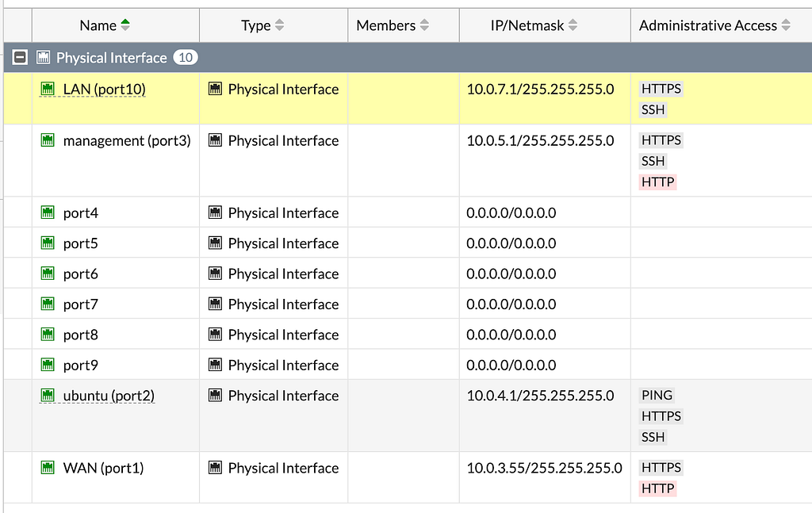Screen dimensions: 812x513
Task: Click the green port icon beside WAN (port1)
Action: (48, 468)
